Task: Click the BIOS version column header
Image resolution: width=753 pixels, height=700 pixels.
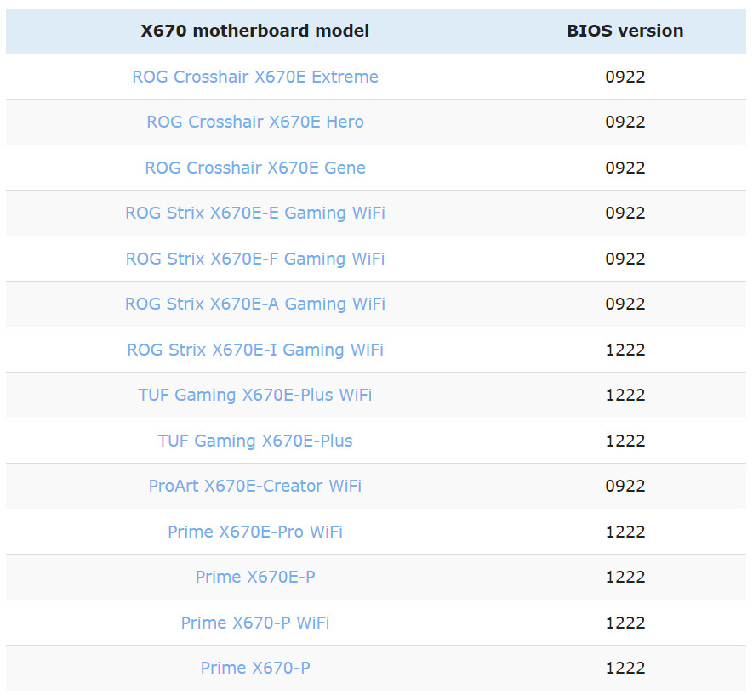Action: point(625,31)
